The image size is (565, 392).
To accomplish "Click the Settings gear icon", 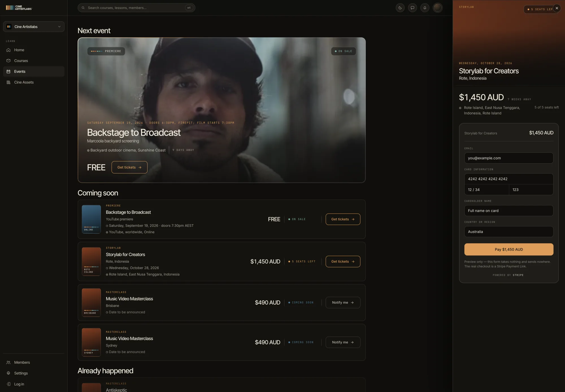I will click(8, 373).
